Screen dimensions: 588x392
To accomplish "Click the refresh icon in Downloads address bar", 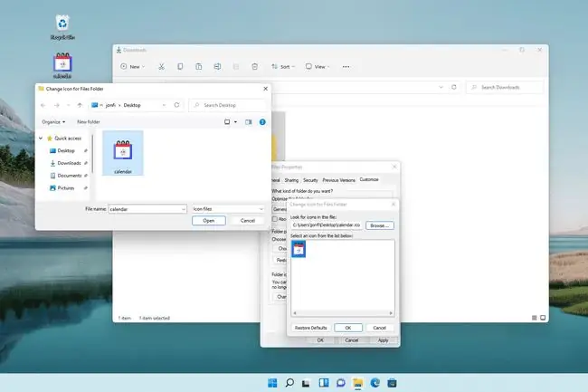I will click(x=454, y=87).
